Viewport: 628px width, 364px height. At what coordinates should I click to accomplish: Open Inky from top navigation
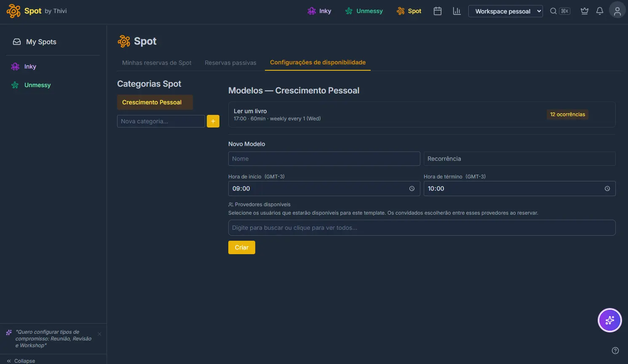coord(319,11)
